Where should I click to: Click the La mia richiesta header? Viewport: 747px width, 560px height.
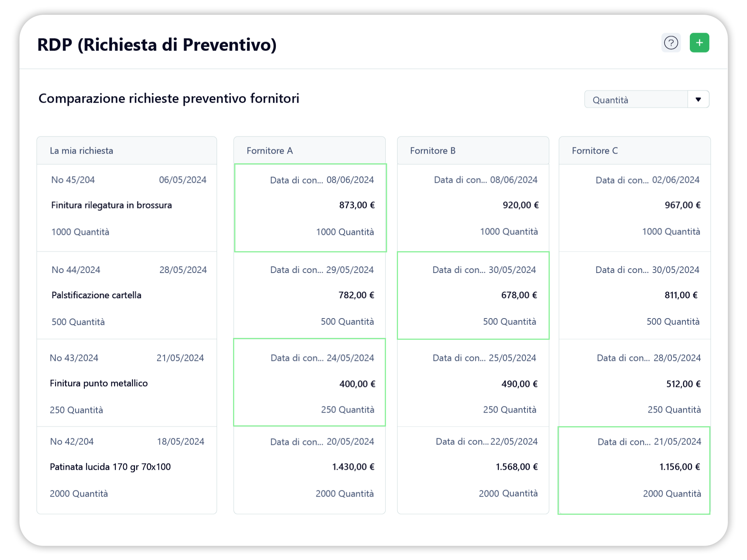[x=127, y=150]
